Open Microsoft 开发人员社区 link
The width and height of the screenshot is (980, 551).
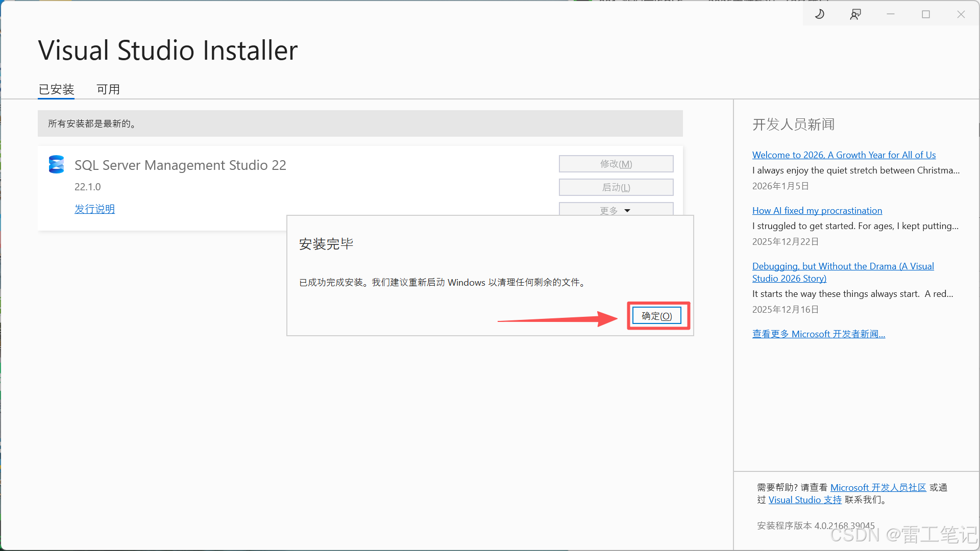point(878,487)
